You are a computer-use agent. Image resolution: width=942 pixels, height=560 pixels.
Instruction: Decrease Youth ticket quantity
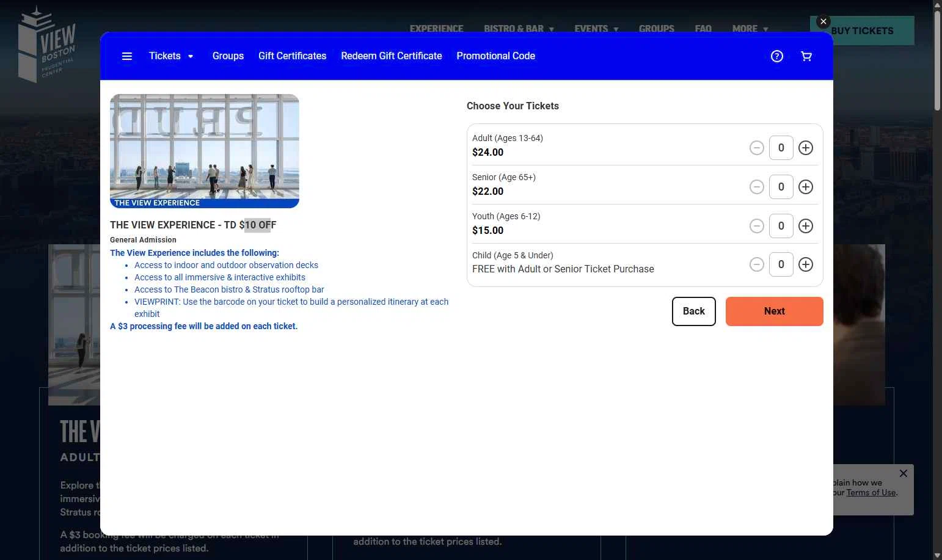point(757,226)
